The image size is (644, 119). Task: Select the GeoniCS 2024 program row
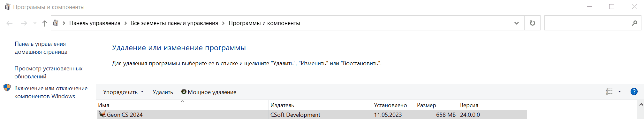tap(312, 115)
